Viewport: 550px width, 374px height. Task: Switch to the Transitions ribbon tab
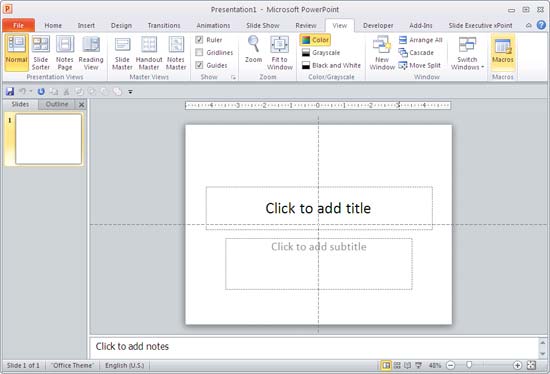[164, 26]
